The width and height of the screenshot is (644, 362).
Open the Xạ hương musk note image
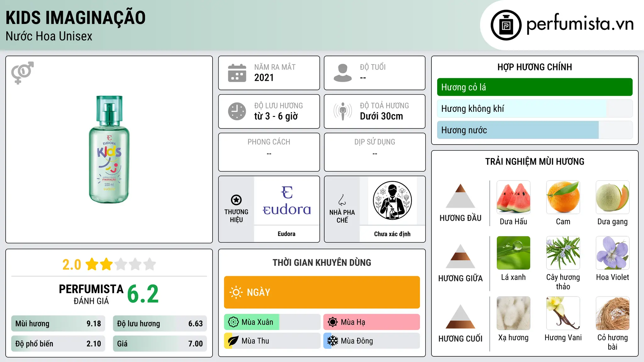(514, 313)
